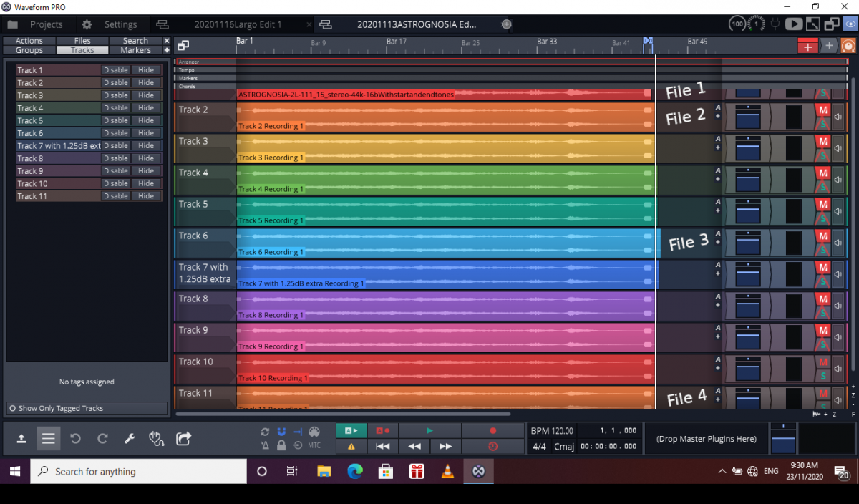Expand the plus under automation A on Track 3
The height and width of the screenshot is (504, 859).
[x=718, y=147]
